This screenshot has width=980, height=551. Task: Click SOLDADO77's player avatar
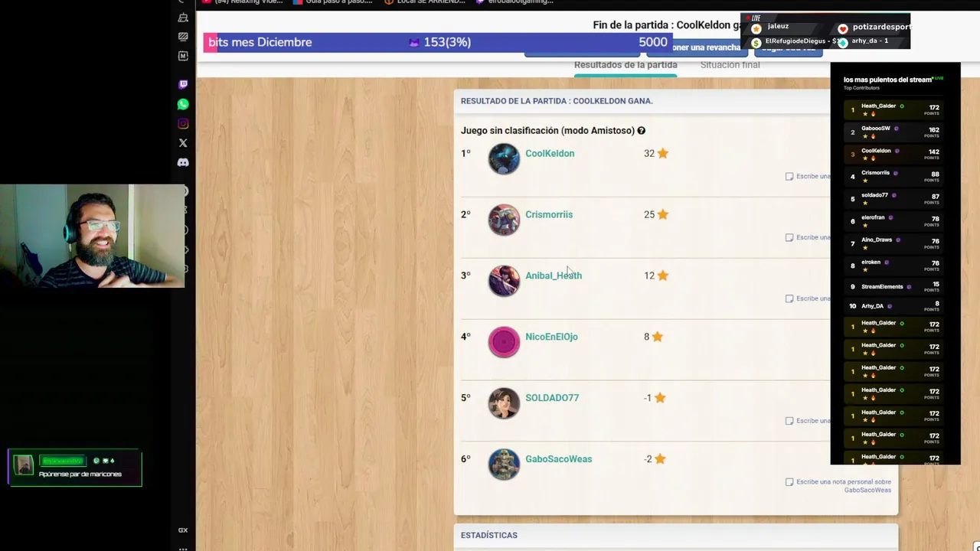(x=504, y=403)
